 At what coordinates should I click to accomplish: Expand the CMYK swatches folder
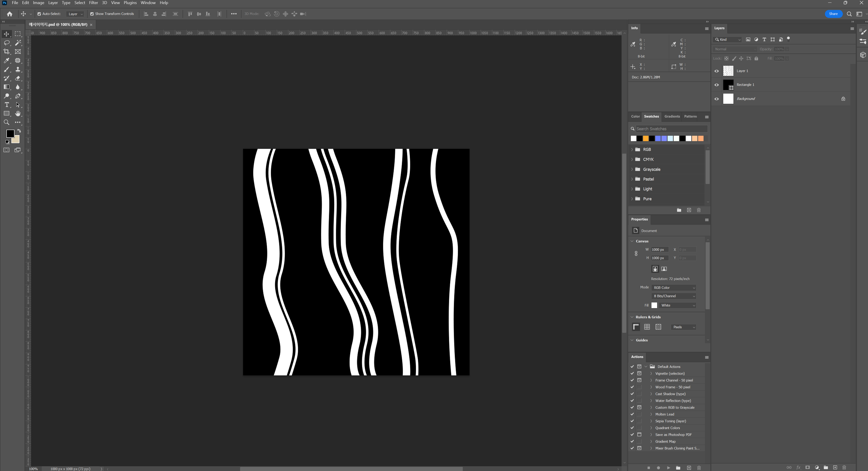coord(632,159)
